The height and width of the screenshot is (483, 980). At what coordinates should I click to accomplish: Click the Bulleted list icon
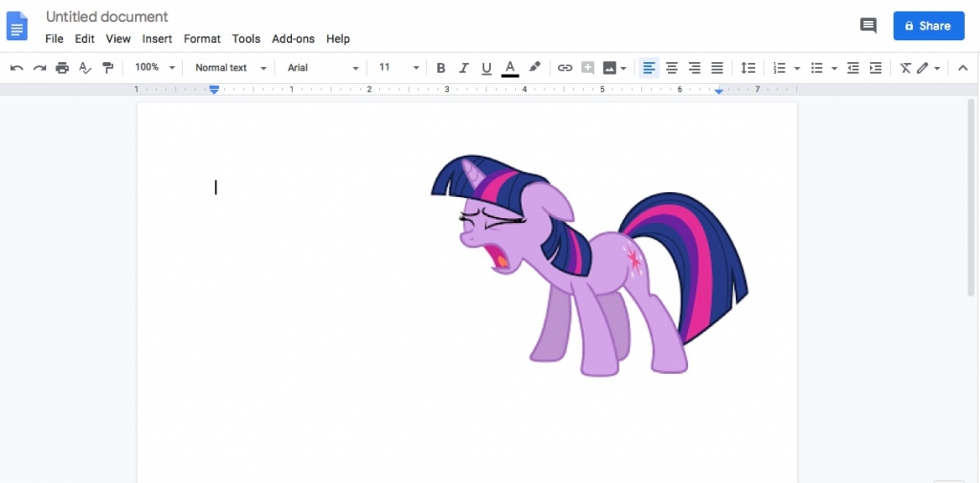816,68
